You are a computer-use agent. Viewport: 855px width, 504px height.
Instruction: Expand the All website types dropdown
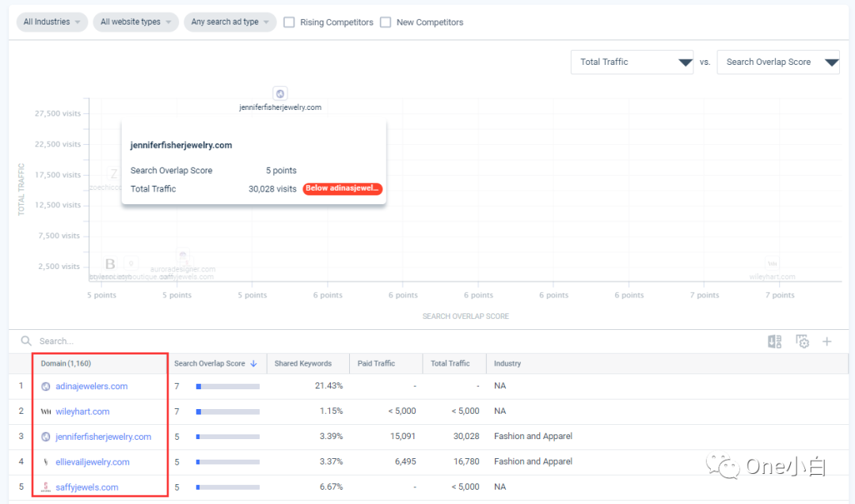click(135, 22)
